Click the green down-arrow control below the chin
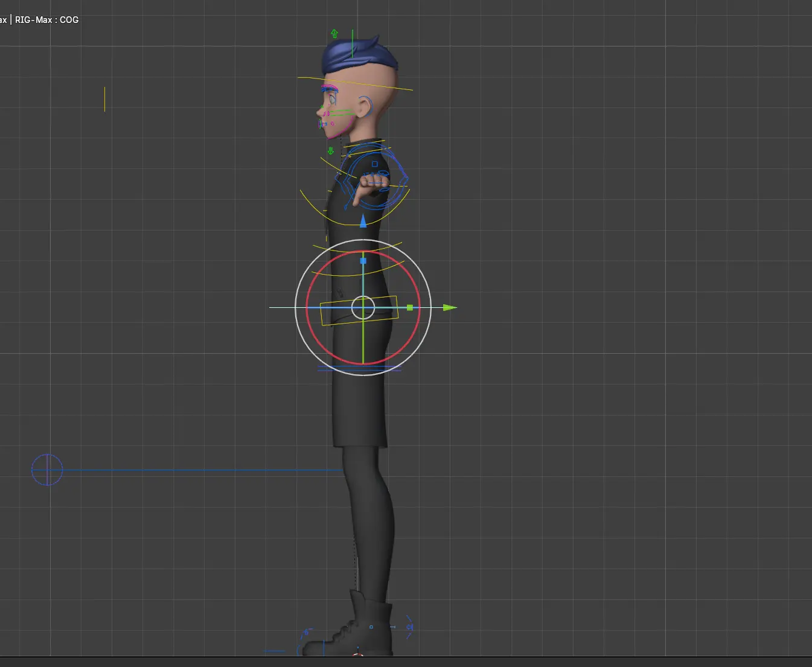Screen dimensions: 812x667 (x=330, y=151)
